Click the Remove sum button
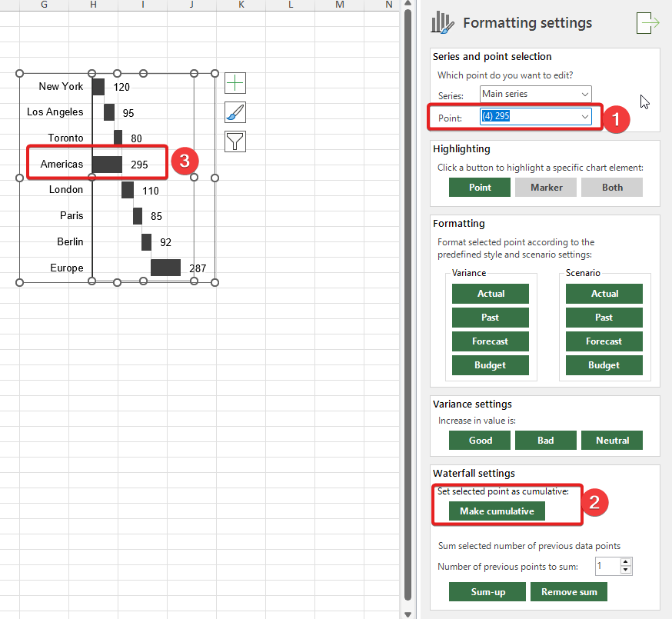 [568, 592]
